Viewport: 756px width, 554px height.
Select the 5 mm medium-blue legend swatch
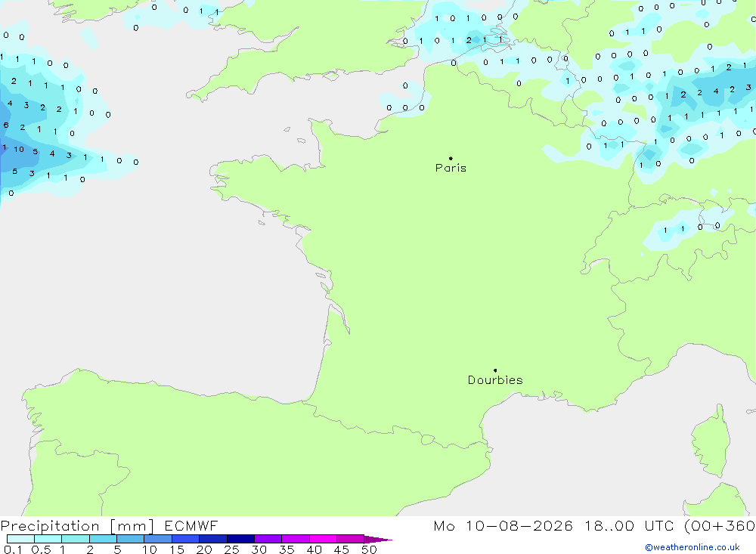click(130, 539)
